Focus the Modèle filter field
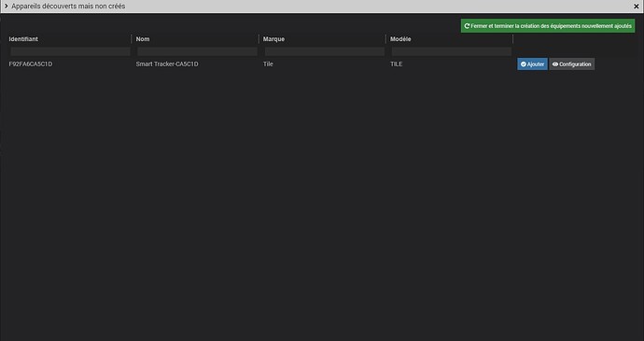This screenshot has width=644, height=341. tap(452, 51)
